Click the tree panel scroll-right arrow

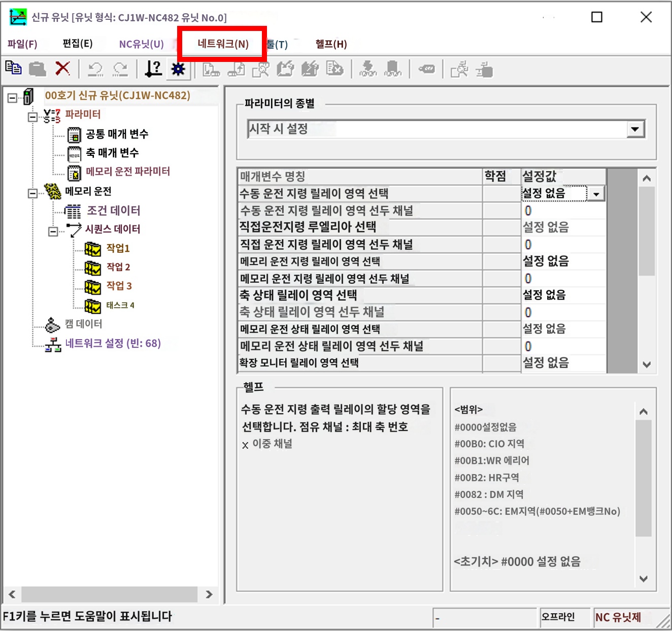coord(209,594)
